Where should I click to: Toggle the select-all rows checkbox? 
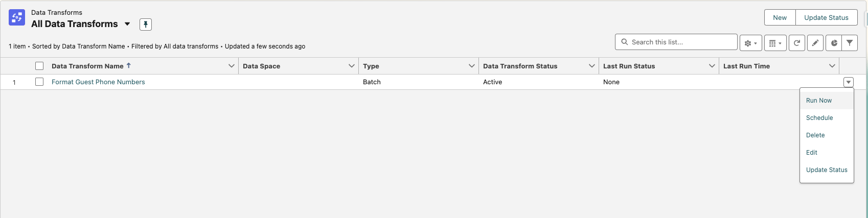point(39,66)
